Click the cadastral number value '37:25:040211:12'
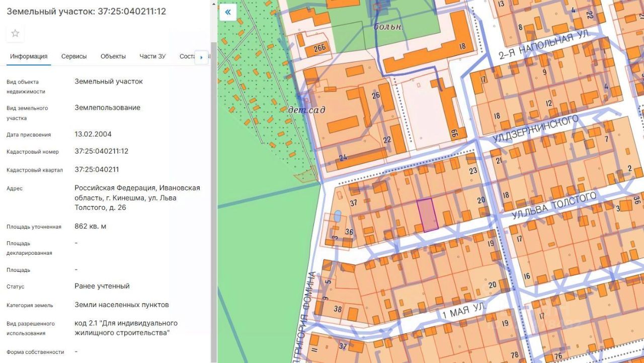Viewport: 644px width, 363px height. pos(102,151)
